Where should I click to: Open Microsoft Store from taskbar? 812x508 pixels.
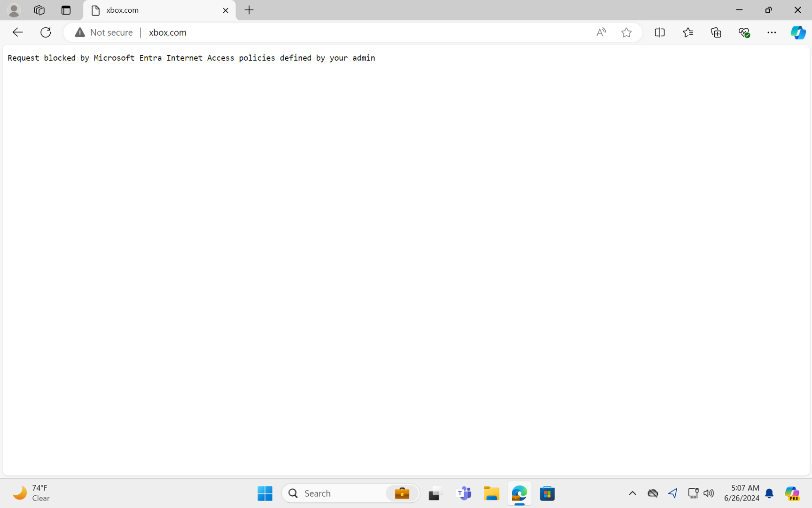[x=547, y=493]
